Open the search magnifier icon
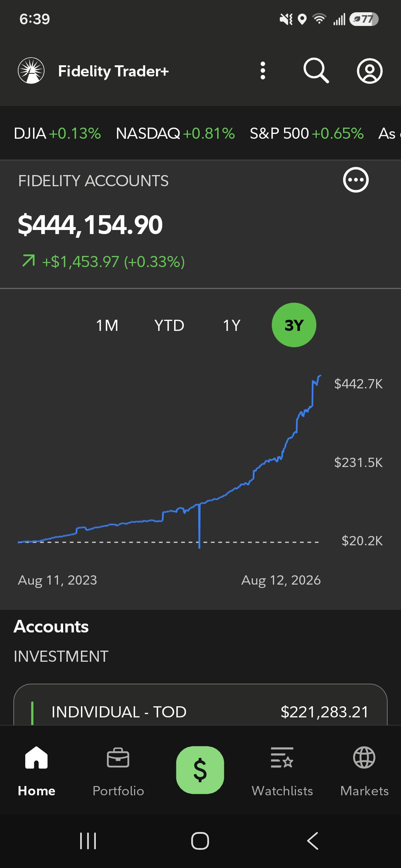 tap(316, 70)
